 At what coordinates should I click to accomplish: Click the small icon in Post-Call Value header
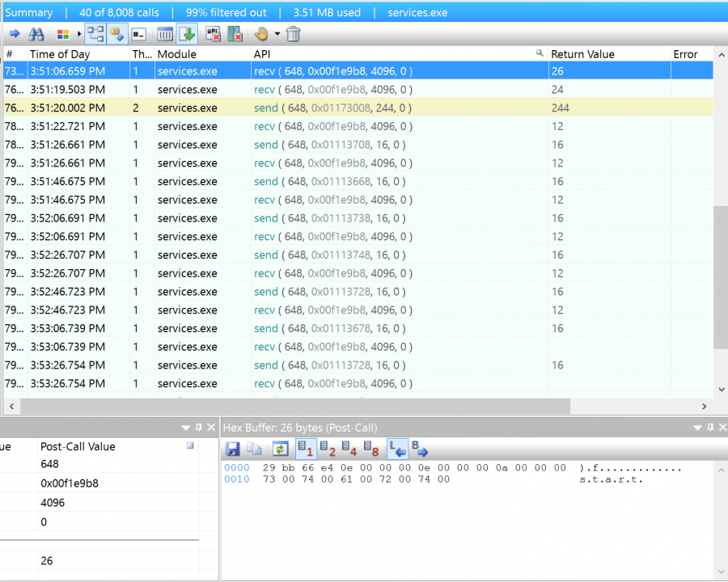pos(190,445)
